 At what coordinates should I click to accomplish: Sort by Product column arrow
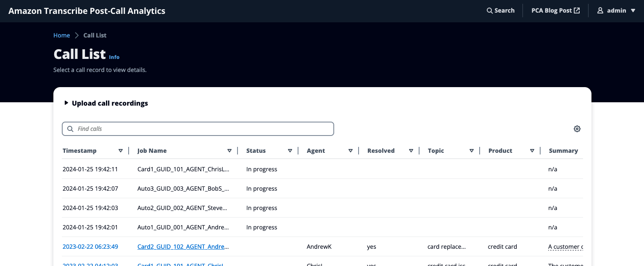532,151
